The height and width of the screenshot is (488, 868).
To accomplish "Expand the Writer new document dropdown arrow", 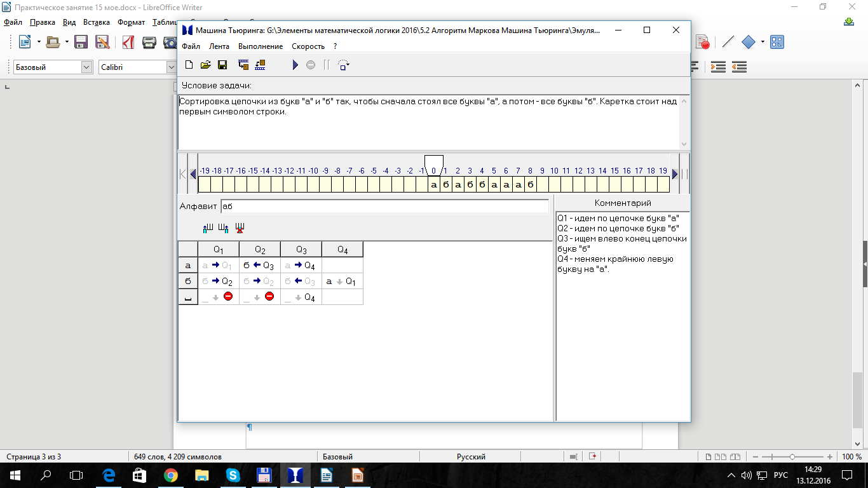I will 39,43.
